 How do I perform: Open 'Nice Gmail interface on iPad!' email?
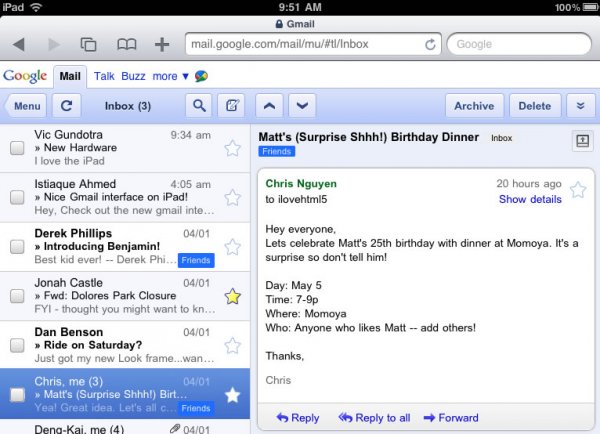point(125,197)
